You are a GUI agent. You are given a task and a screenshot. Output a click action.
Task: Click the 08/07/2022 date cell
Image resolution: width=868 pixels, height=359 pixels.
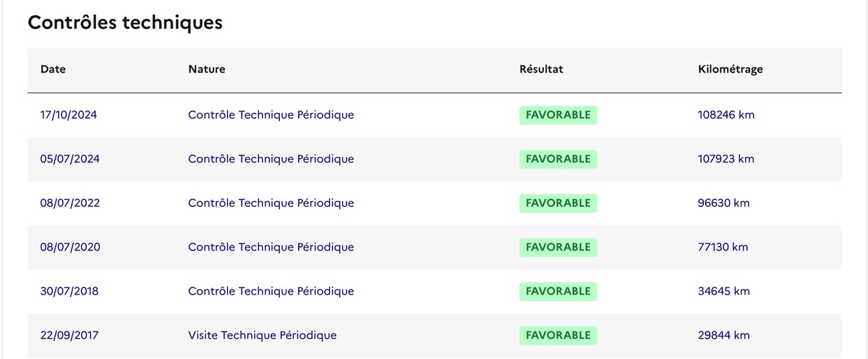point(69,203)
